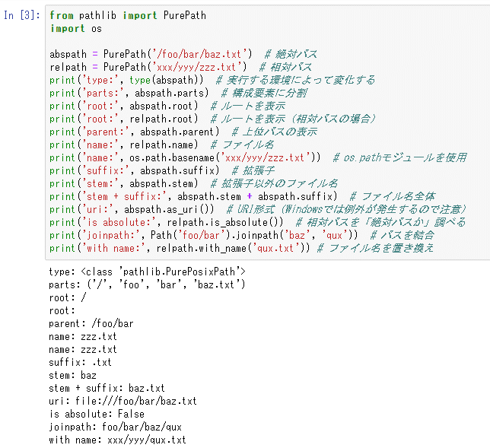Click the pathlib import line
The height and width of the screenshot is (448, 490).
click(x=128, y=15)
